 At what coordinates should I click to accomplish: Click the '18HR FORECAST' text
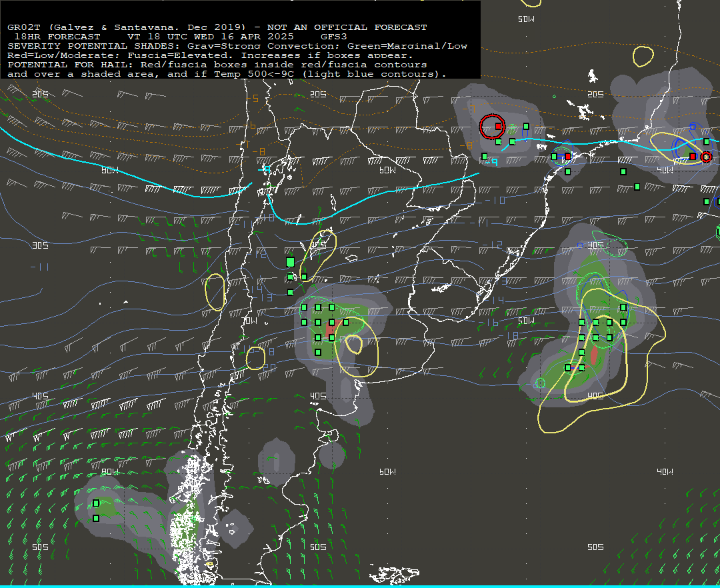pos(57,36)
